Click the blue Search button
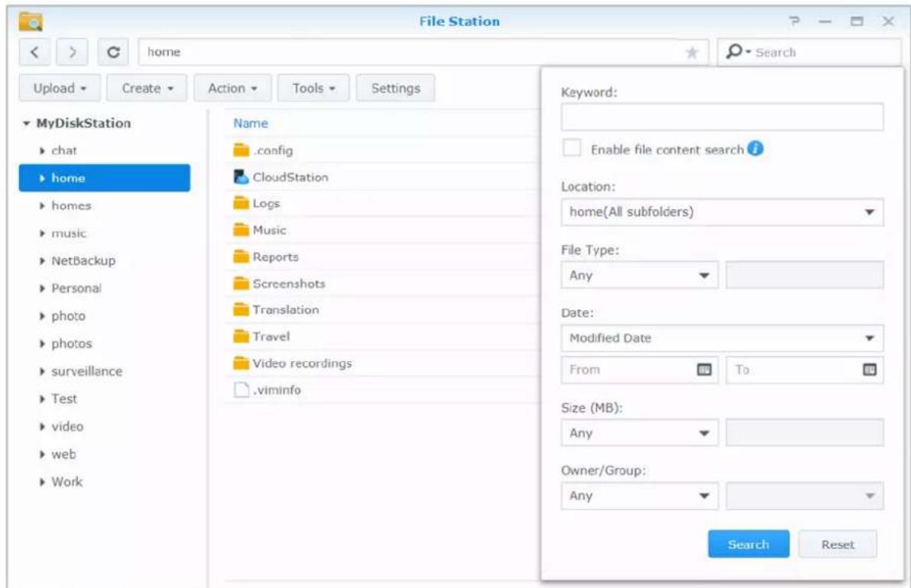Image resolution: width=911 pixels, height=588 pixels. pos(748,544)
